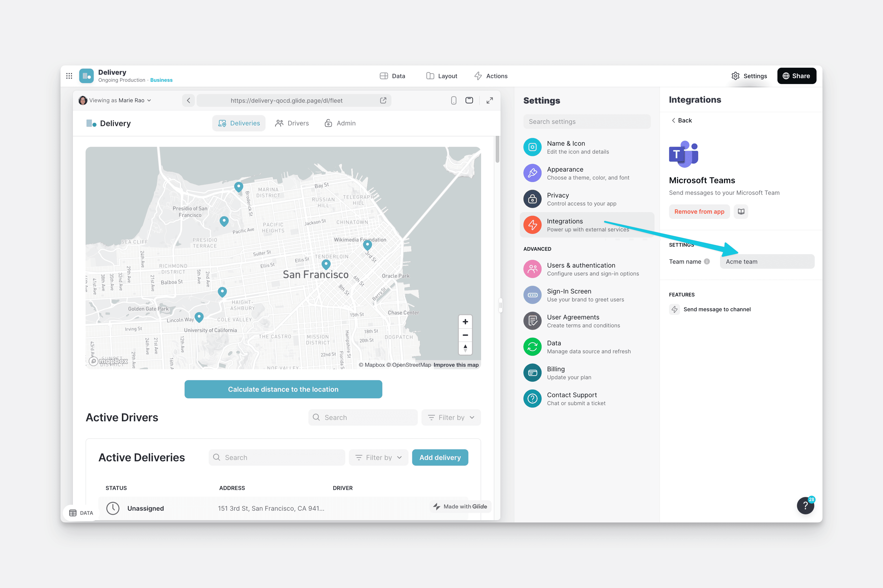Click the Microsoft Teams logo
883x588 pixels.
(x=683, y=154)
